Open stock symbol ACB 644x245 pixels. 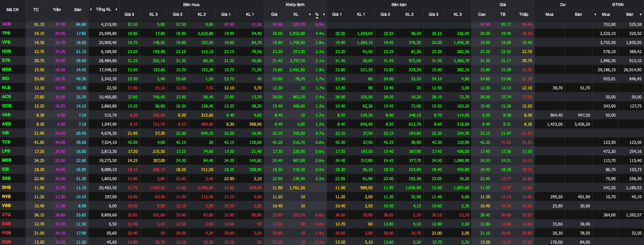pyautogui.click(x=6, y=97)
